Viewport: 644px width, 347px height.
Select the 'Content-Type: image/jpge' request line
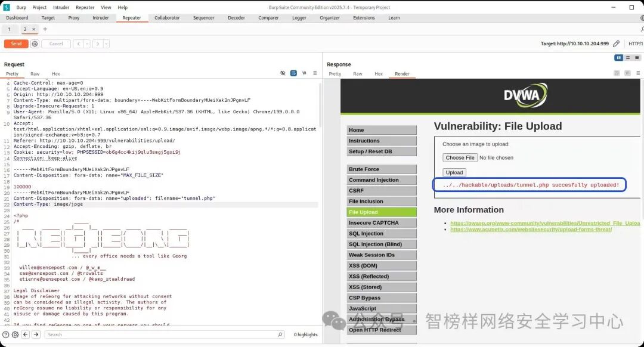(x=48, y=204)
